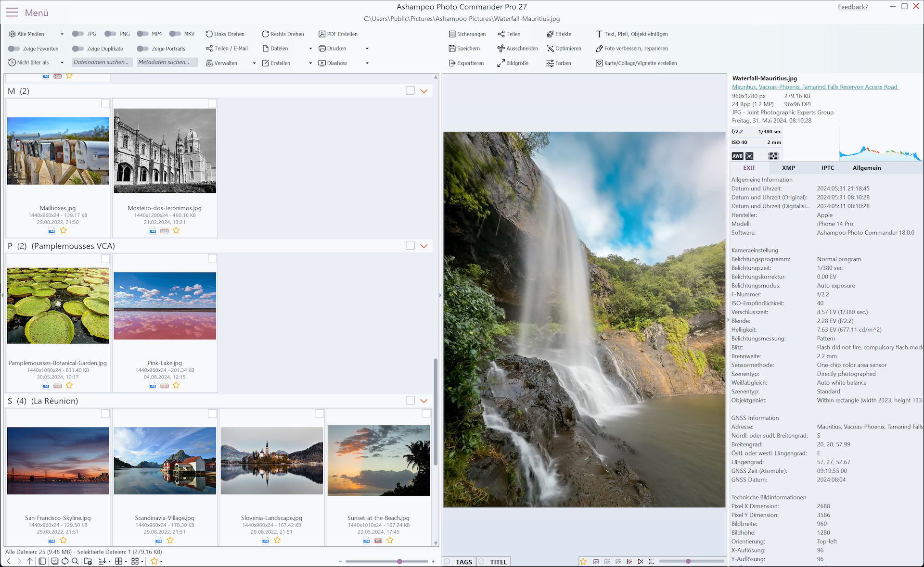Click the AWB white balance indicator icon
The height and width of the screenshot is (567, 924).
coord(737,156)
